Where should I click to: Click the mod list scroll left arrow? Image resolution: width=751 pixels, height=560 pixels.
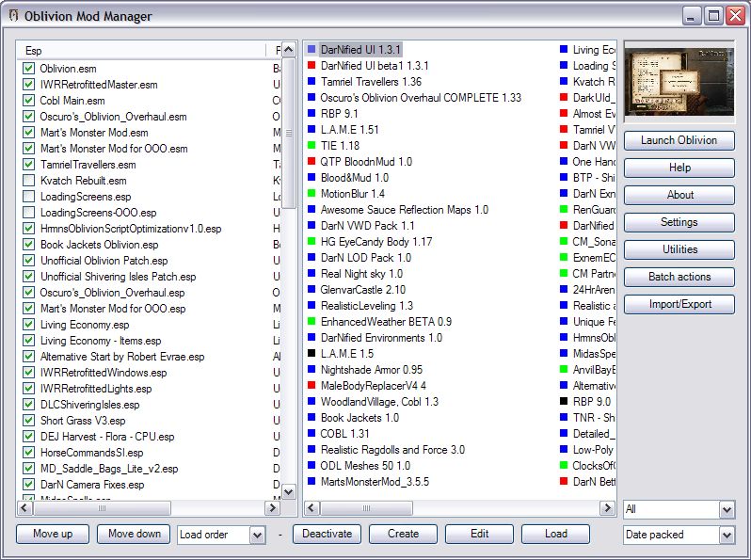(312, 508)
